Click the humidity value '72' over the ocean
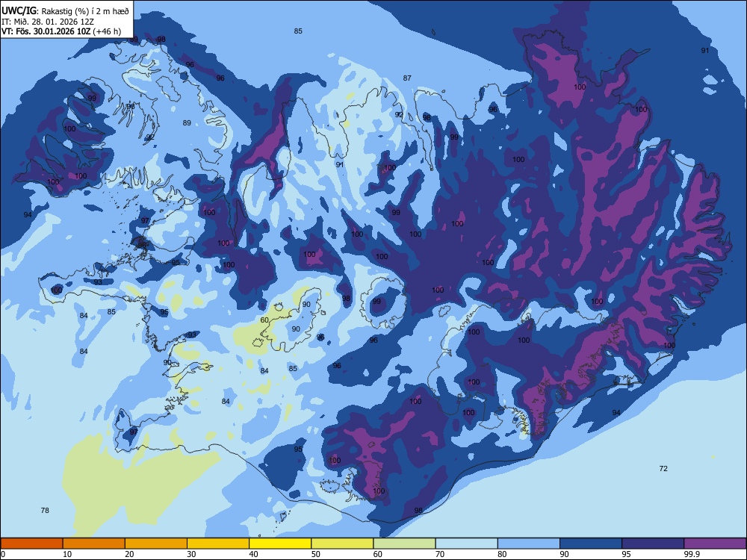Viewport: 747px width, 560px height. click(663, 469)
